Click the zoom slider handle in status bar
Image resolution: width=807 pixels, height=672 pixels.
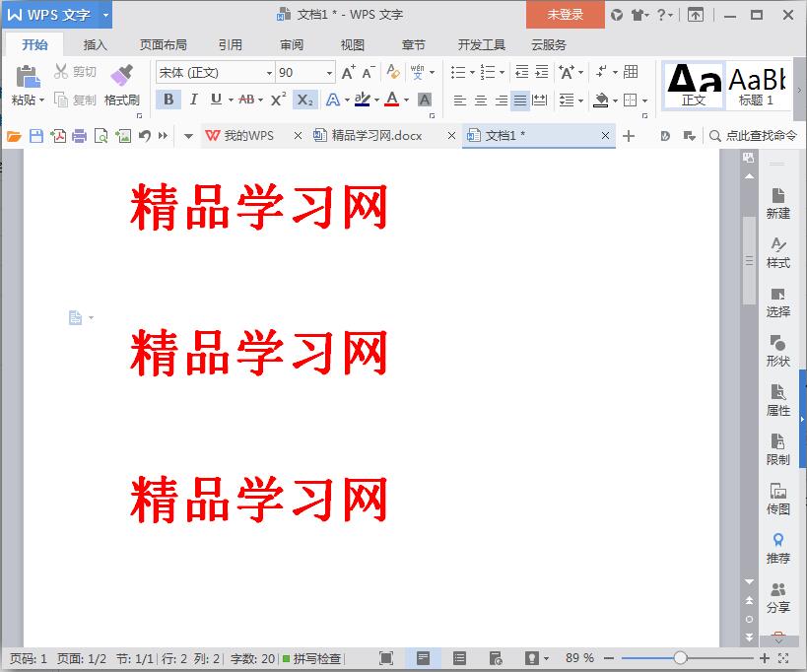click(x=680, y=658)
